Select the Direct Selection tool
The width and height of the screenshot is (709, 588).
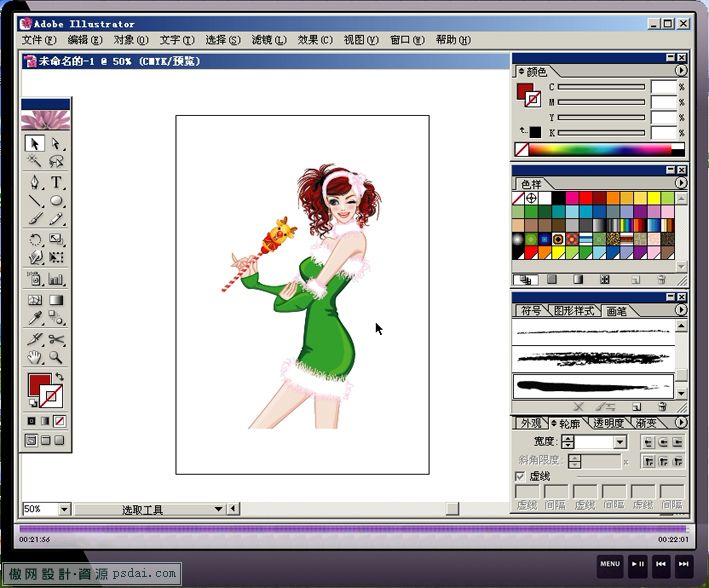(x=56, y=143)
